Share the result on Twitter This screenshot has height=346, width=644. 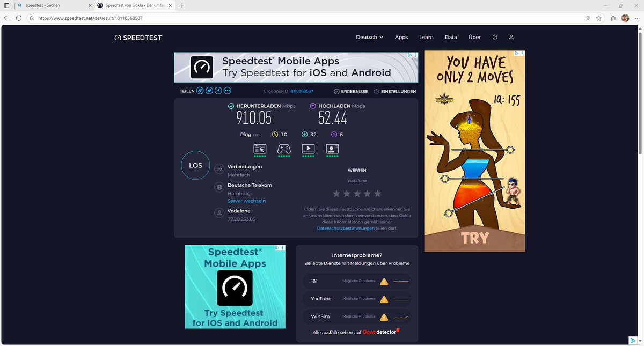click(209, 91)
